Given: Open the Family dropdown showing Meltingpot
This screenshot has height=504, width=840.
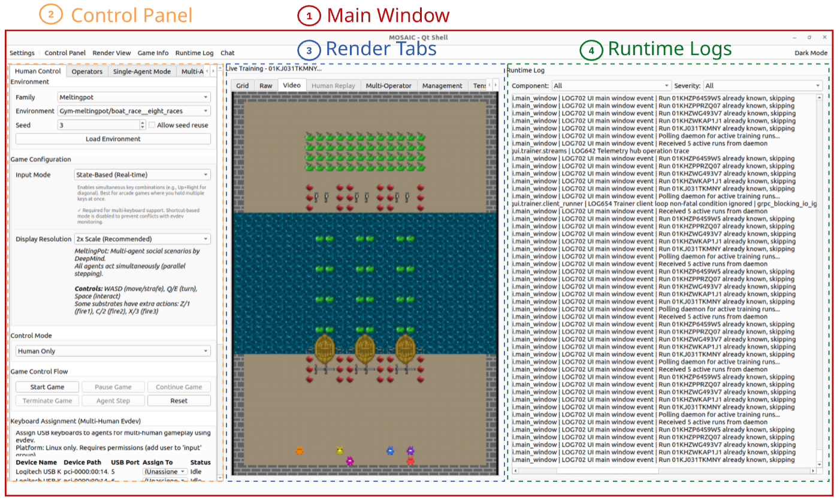Looking at the screenshot, I should coord(134,97).
